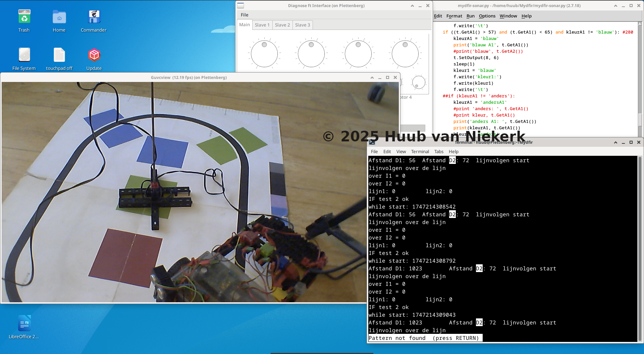
Task: Minimize the Diagnose ft Interface window
Action: (x=420, y=6)
